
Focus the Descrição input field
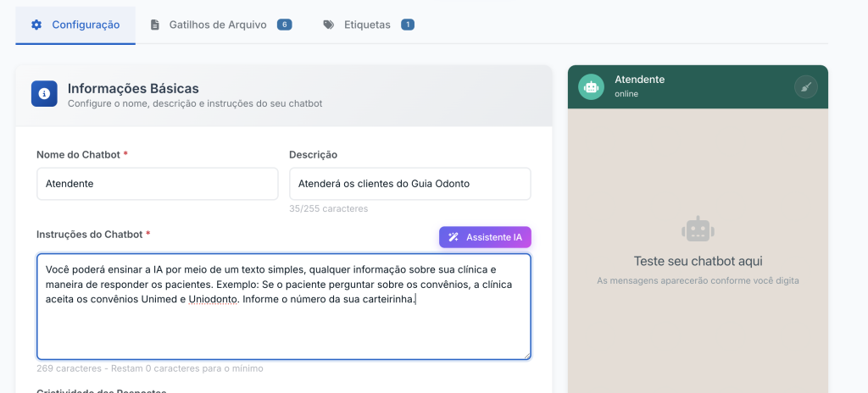[410, 184]
